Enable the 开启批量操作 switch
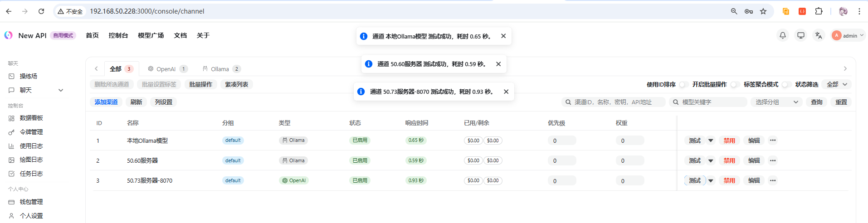The width and height of the screenshot is (868, 223). click(734, 85)
